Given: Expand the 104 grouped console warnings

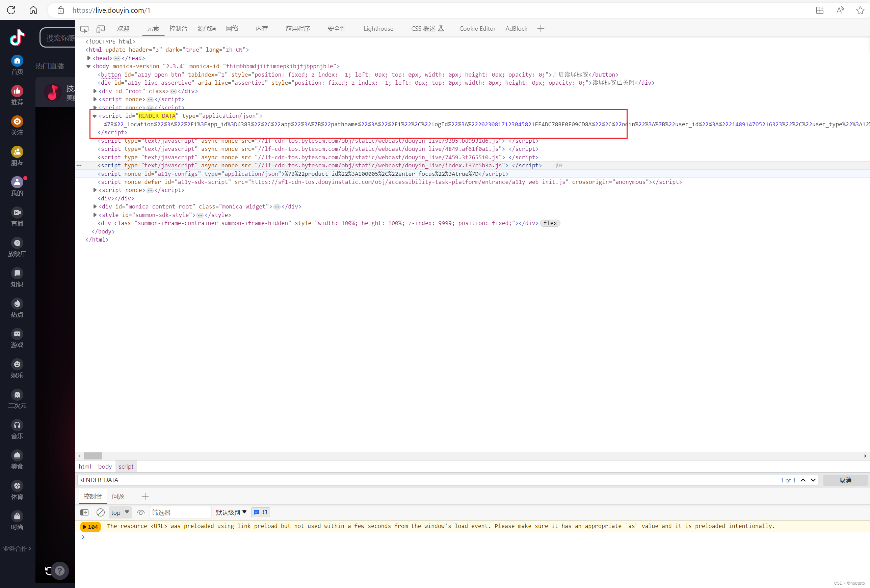Looking at the screenshot, I should point(90,527).
